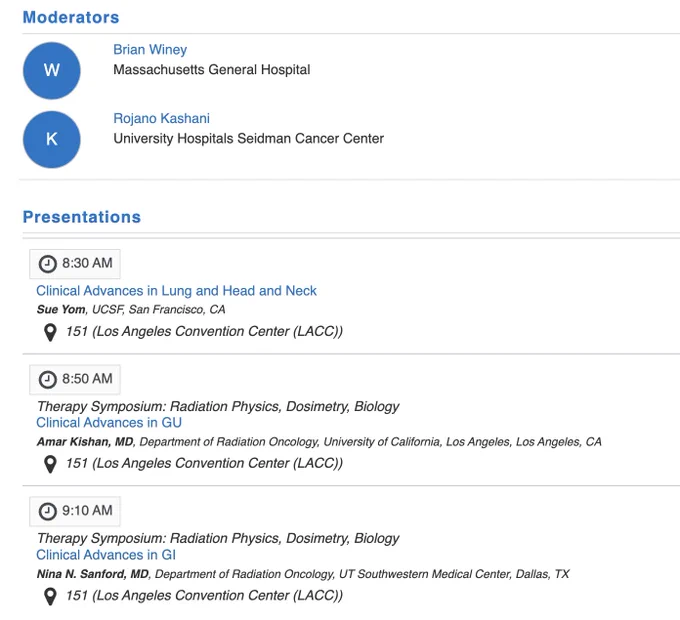680x620 pixels.
Task: Click the blue K avatar circle
Action: click(52, 140)
